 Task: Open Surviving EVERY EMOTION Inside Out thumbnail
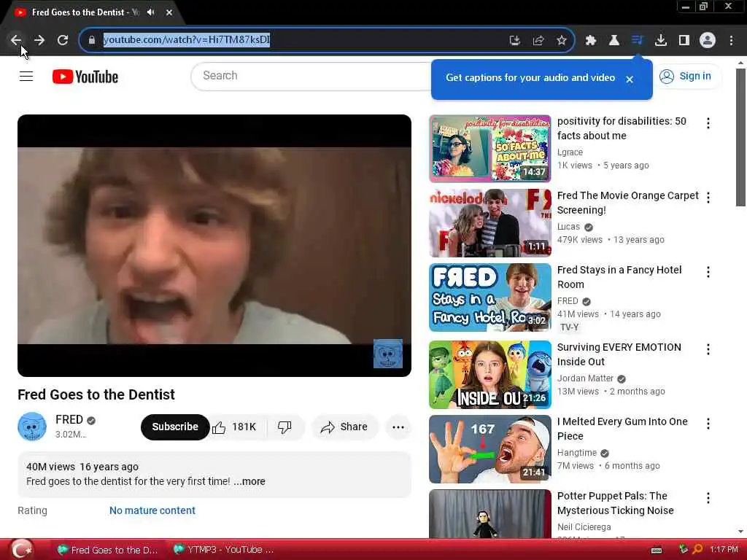[x=489, y=375]
